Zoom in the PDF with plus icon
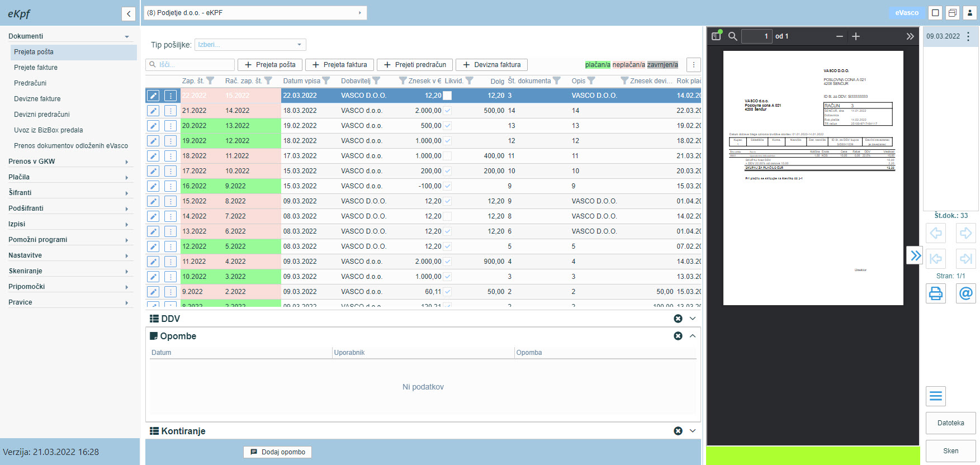 point(856,36)
